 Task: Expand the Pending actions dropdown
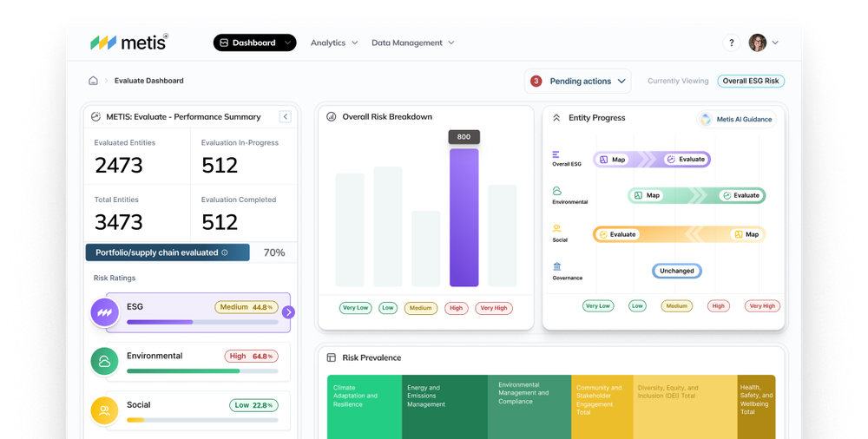(577, 81)
